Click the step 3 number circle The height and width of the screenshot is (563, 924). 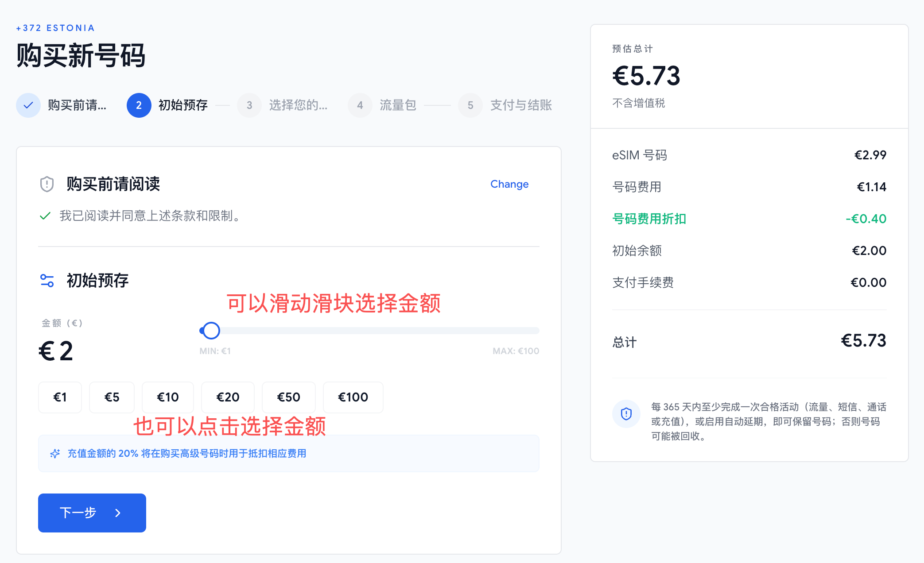coord(249,105)
